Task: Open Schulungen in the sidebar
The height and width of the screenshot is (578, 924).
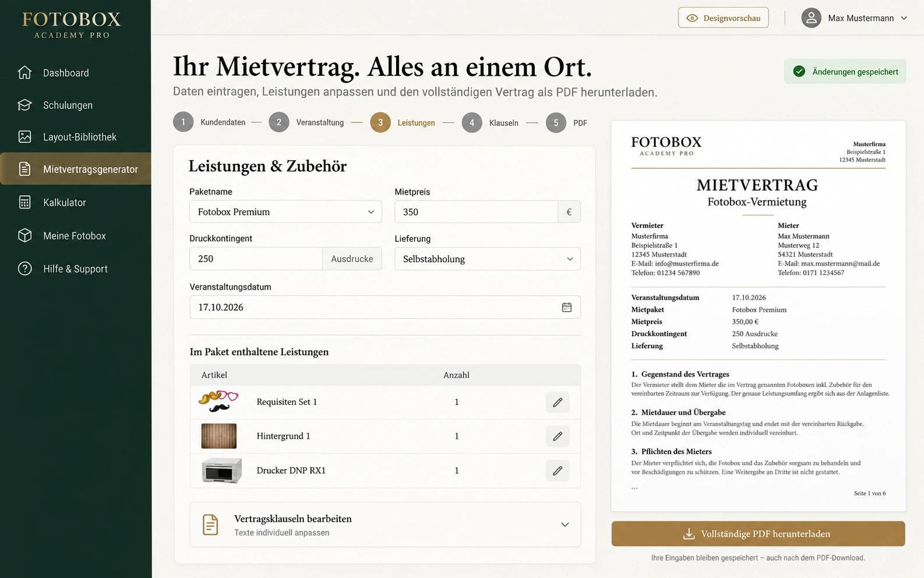Action: click(x=76, y=105)
